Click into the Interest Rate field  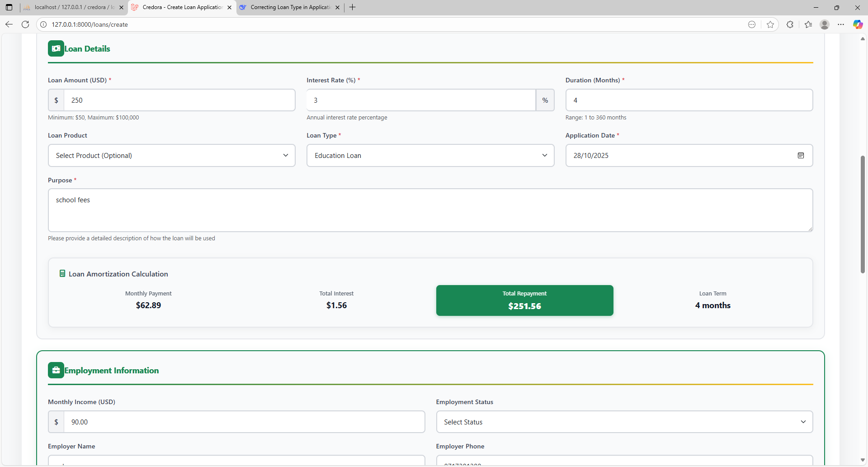point(420,100)
